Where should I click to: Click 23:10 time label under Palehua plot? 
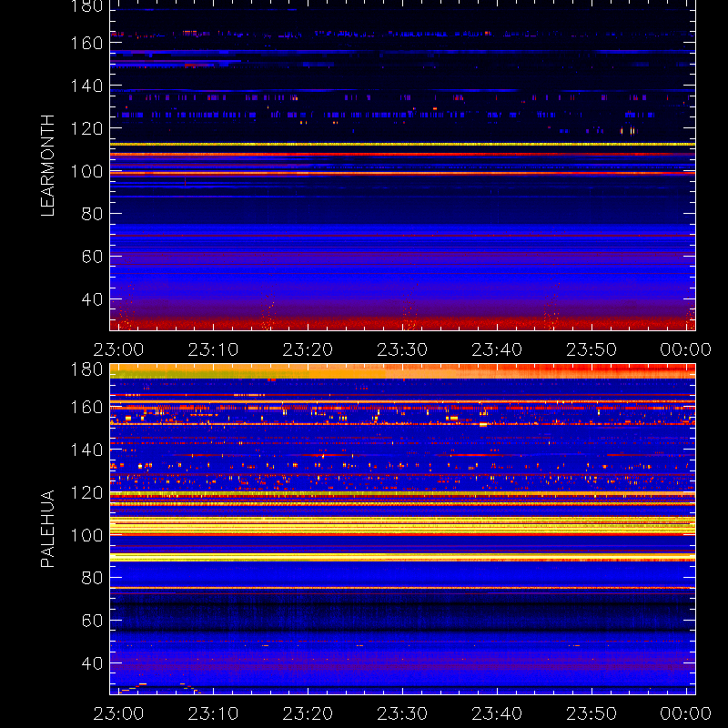click(x=213, y=713)
